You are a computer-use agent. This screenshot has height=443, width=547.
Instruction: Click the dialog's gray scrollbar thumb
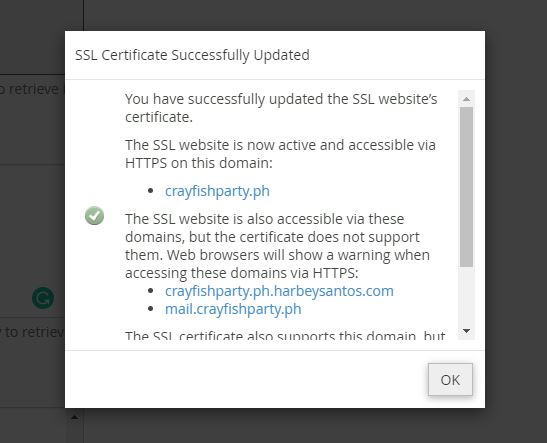(466, 187)
